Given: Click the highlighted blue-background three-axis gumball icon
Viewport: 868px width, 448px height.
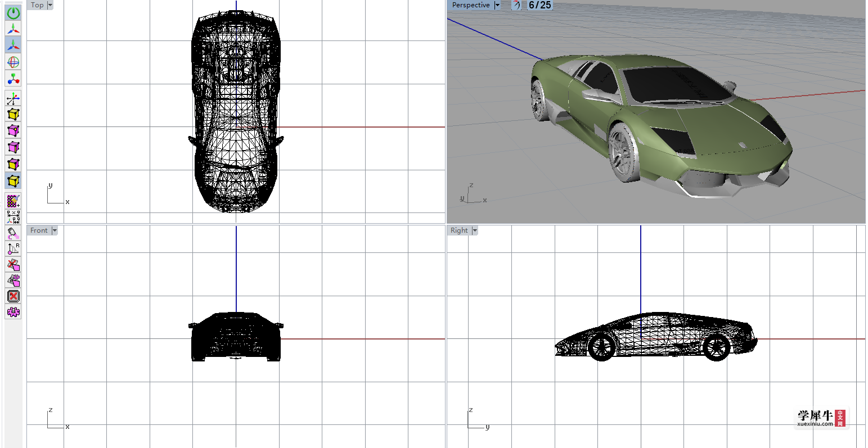Looking at the screenshot, I should tap(14, 45).
